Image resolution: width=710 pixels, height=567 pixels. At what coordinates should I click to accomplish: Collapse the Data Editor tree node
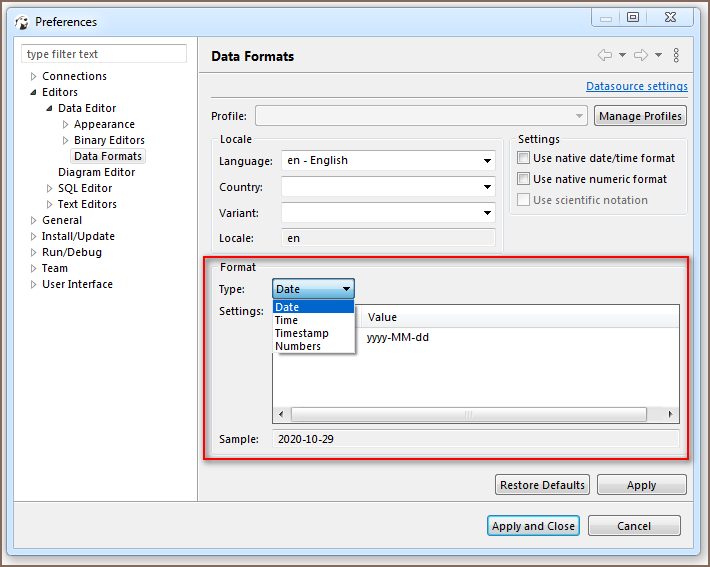pyautogui.click(x=49, y=108)
